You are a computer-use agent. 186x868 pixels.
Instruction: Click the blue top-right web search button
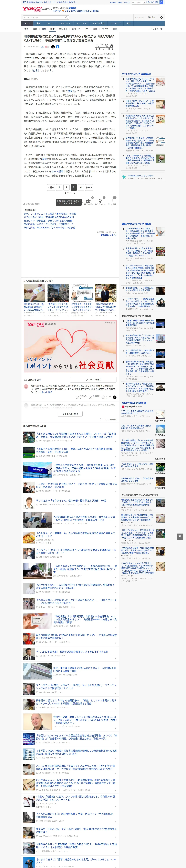[161, 2]
